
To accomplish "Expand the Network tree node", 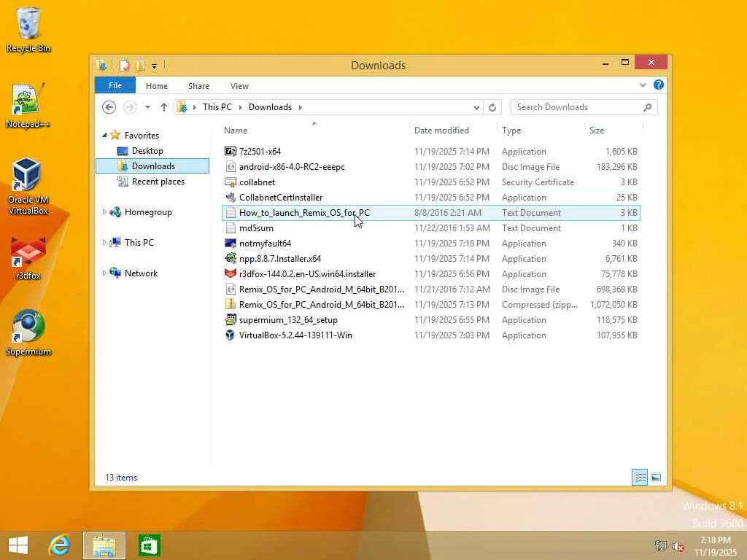I will pyautogui.click(x=104, y=273).
